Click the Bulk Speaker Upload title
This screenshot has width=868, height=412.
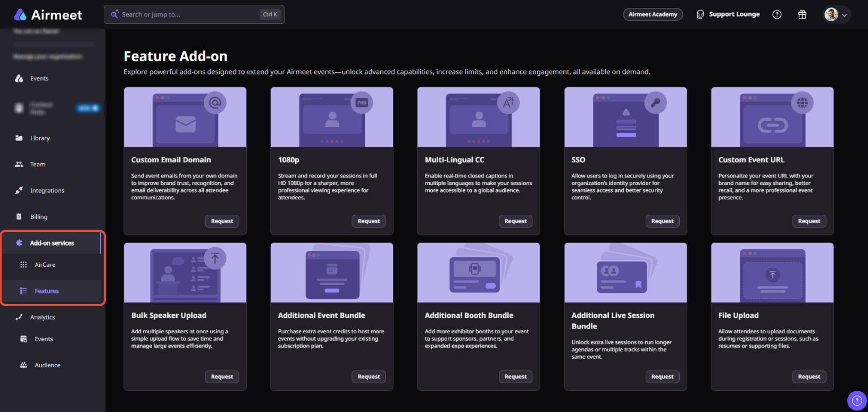(169, 316)
